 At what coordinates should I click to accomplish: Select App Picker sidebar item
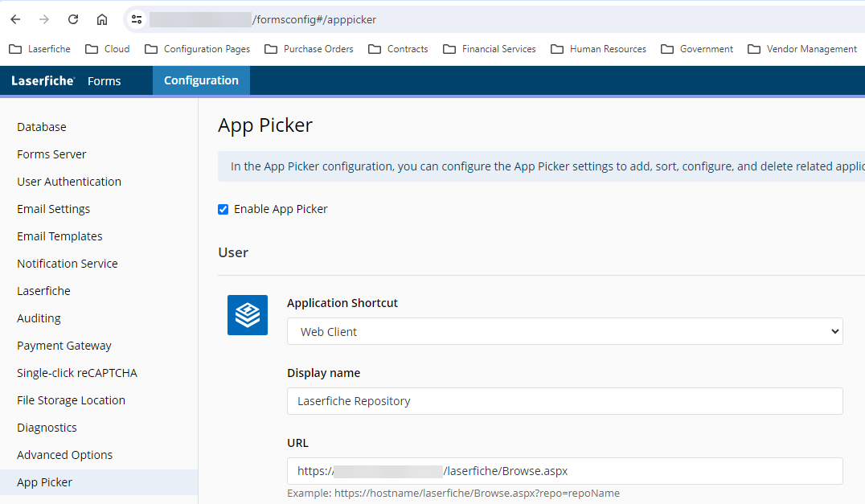click(99, 482)
